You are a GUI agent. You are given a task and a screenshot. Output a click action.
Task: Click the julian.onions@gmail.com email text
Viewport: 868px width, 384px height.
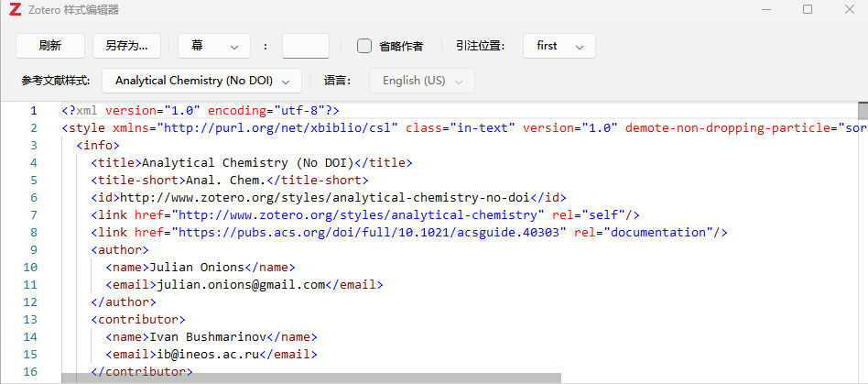click(242, 284)
